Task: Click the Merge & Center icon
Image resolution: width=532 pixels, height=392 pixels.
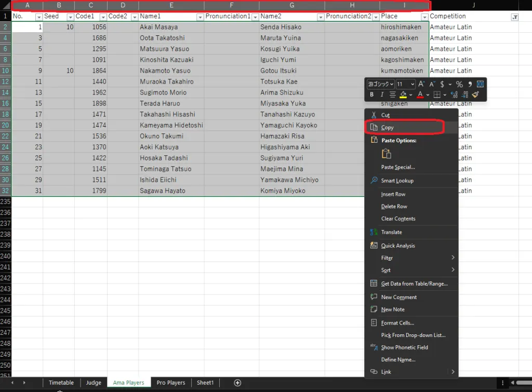Action: 480,84
